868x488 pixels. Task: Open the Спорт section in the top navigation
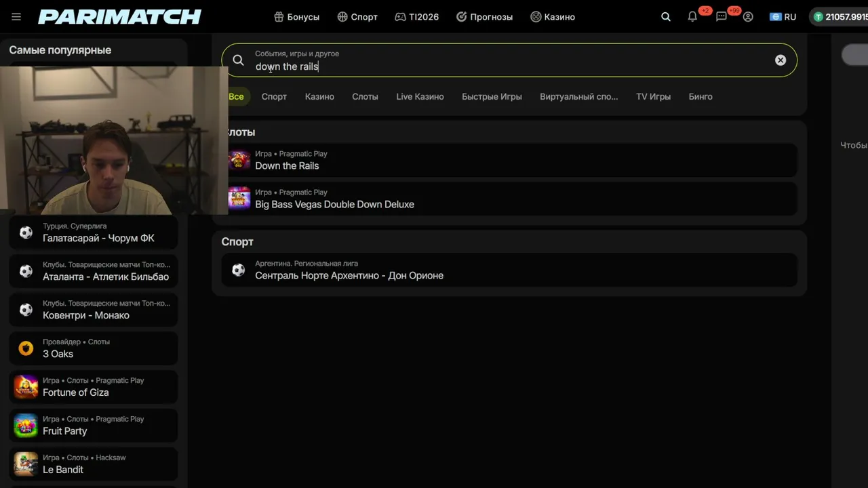[x=357, y=17]
